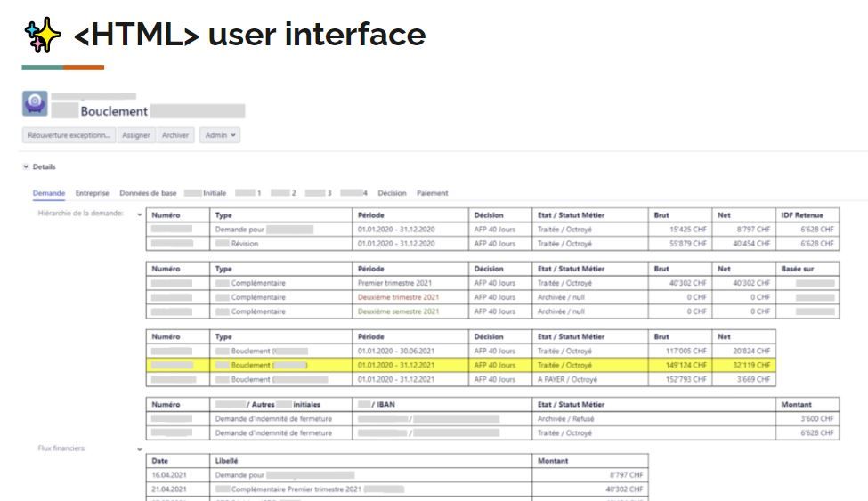Go to the Décision tab

(392, 193)
